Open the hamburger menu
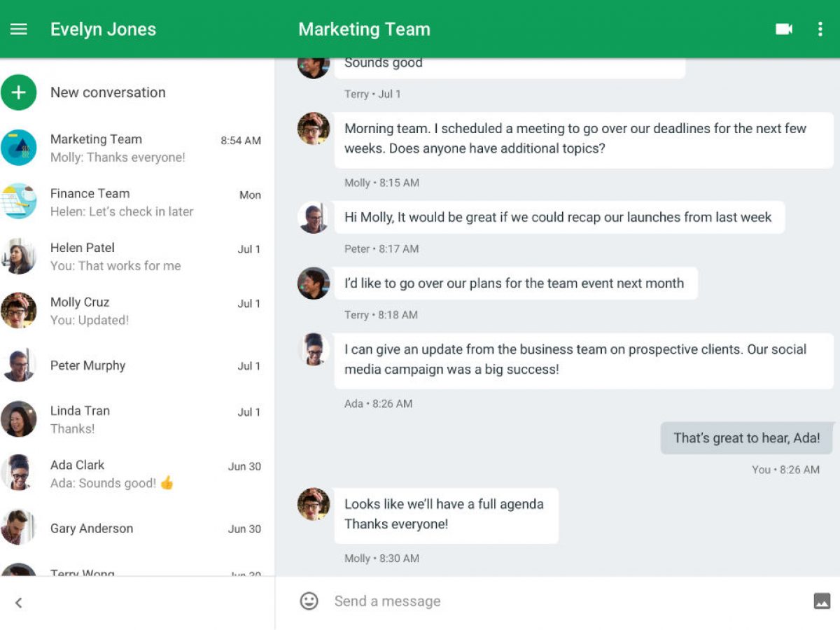The height and width of the screenshot is (630, 840). [19, 29]
